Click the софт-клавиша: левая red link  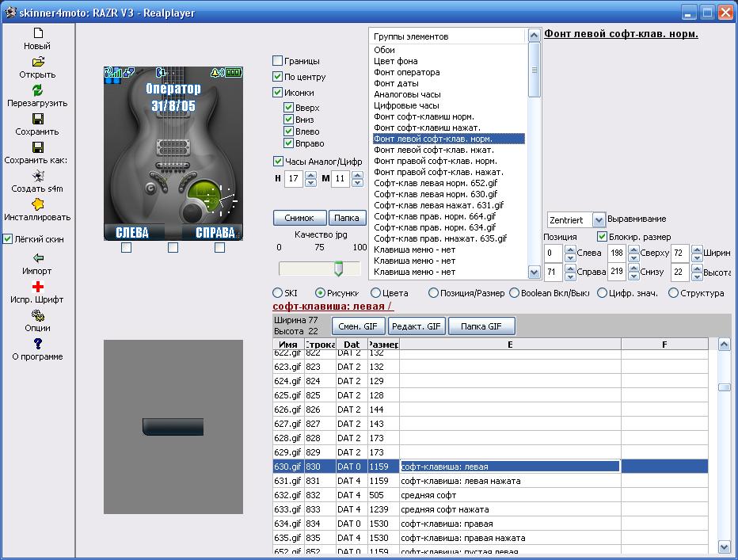[333, 307]
